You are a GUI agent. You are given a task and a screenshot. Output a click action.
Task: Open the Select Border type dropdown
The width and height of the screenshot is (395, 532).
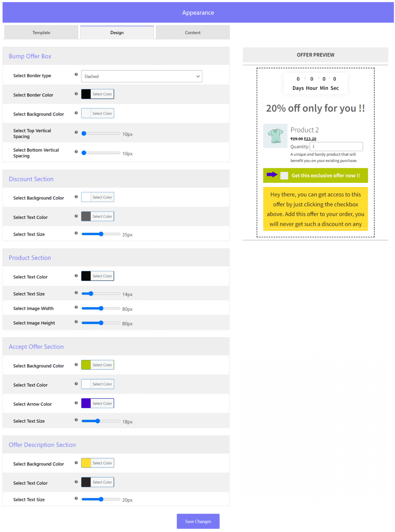[x=142, y=76]
